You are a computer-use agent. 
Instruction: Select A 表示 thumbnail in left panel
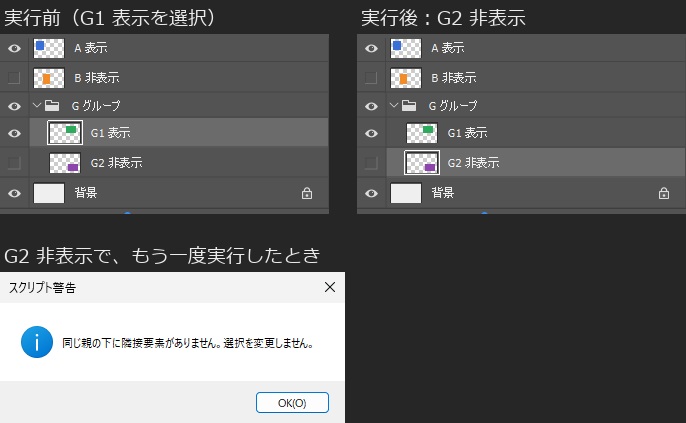point(49,48)
